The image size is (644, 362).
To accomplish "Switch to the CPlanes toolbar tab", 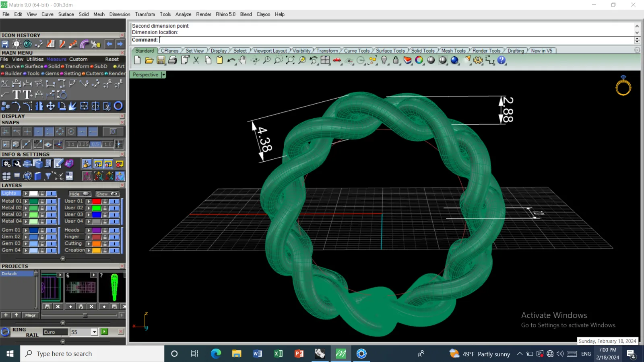I will [169, 51].
